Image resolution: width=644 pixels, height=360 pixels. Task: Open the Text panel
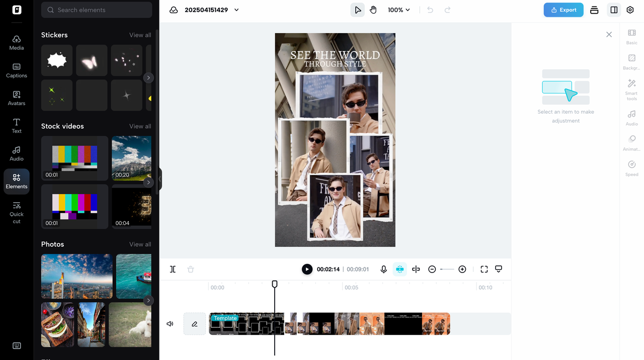point(16,126)
